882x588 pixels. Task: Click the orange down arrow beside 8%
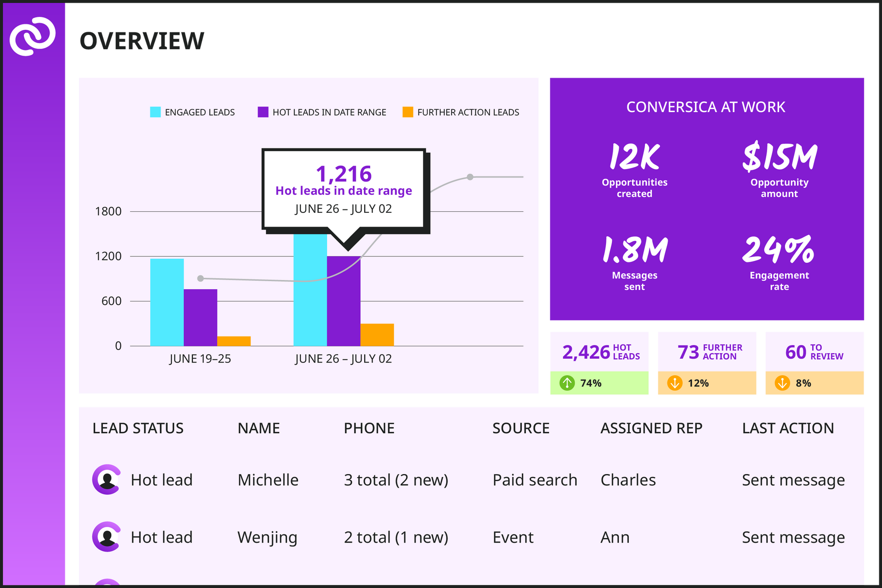tap(782, 383)
